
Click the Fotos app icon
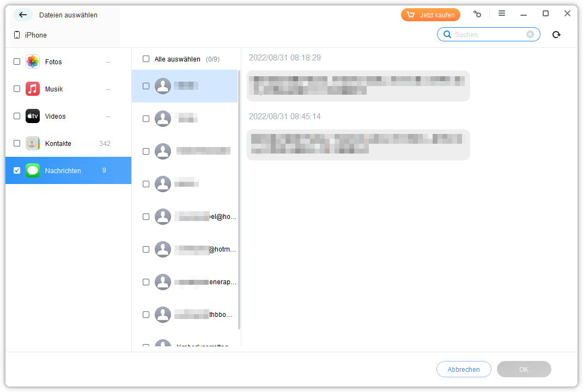tap(33, 62)
